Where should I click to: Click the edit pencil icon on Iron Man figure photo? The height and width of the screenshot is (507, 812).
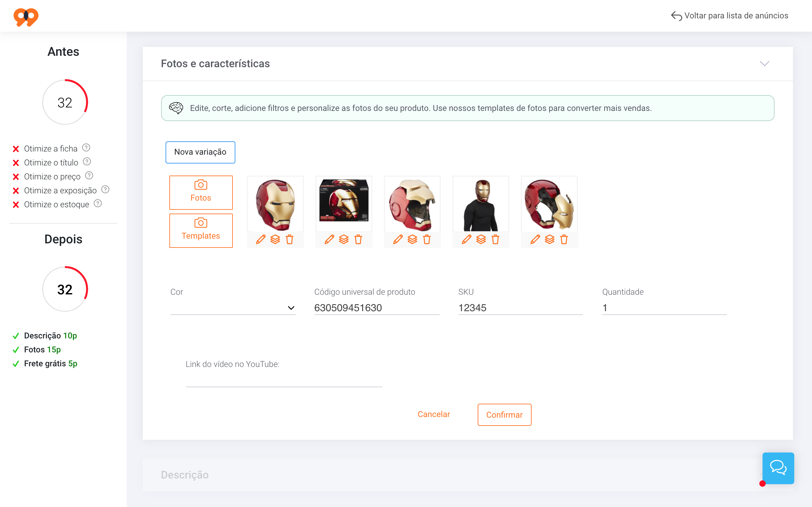click(466, 239)
